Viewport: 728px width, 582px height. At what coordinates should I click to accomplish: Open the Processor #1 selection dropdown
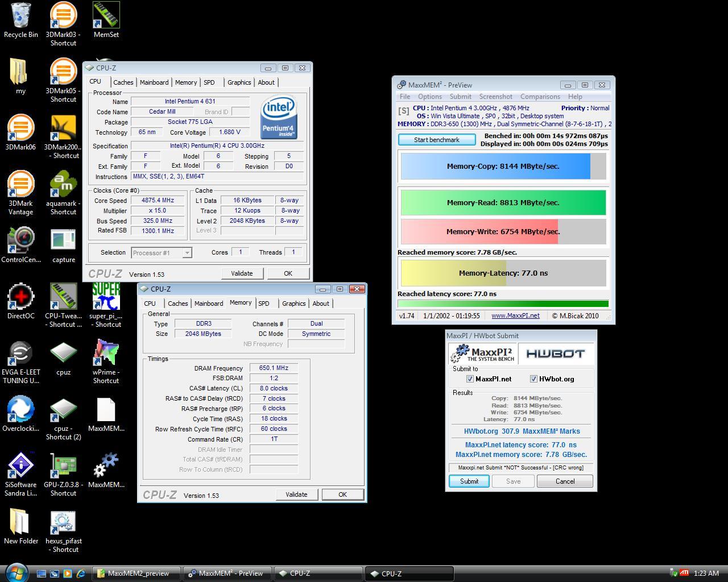(x=162, y=253)
